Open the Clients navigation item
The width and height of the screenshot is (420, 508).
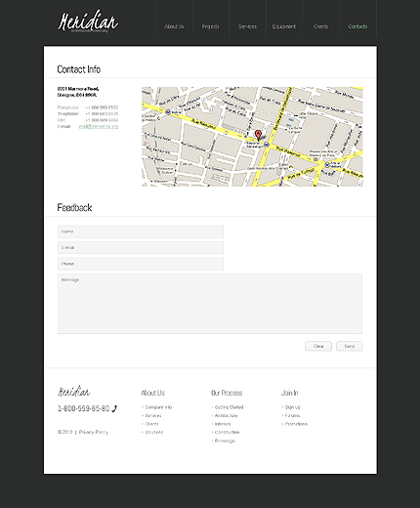coord(320,26)
